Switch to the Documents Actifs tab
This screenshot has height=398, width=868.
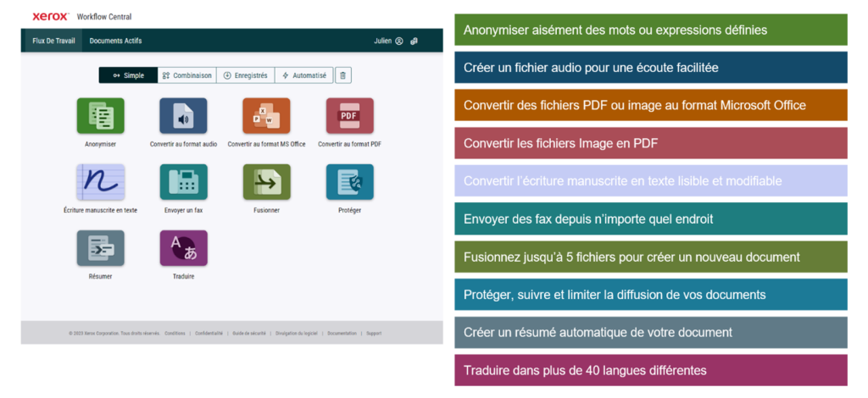[x=115, y=41]
